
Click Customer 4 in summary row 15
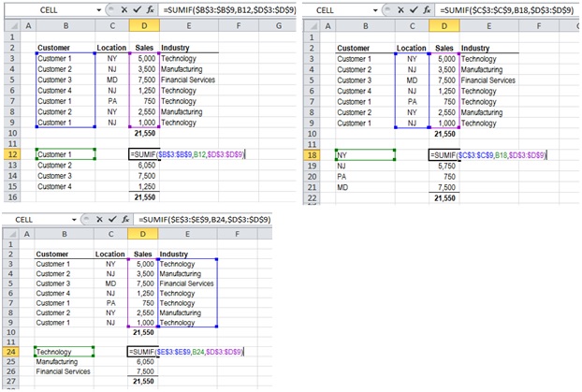pyautogui.click(x=54, y=187)
